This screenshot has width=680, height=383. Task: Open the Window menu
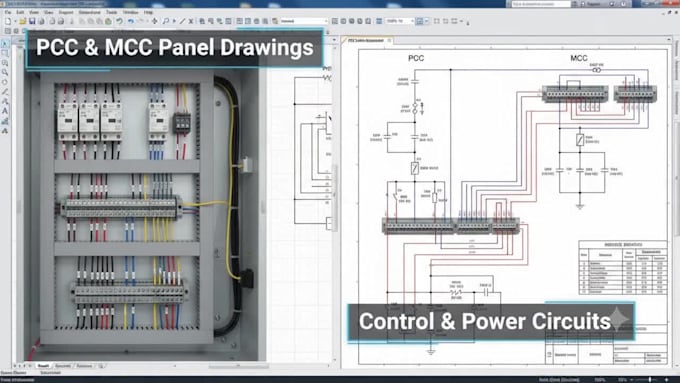coord(130,13)
